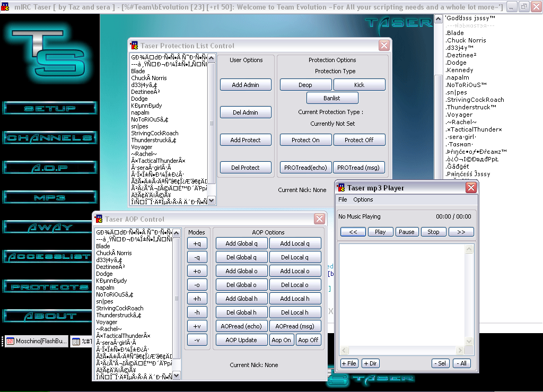Click the mIRC title bar app icon

5,7
